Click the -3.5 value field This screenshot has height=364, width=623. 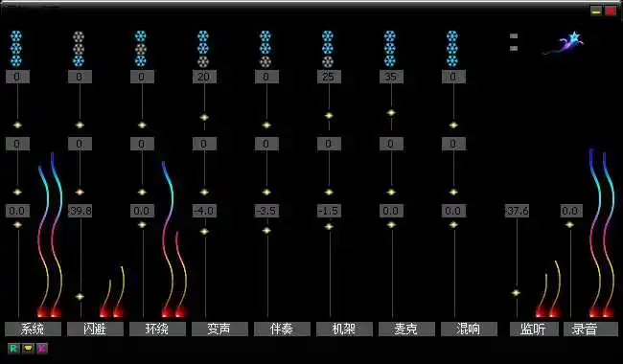coord(266,211)
